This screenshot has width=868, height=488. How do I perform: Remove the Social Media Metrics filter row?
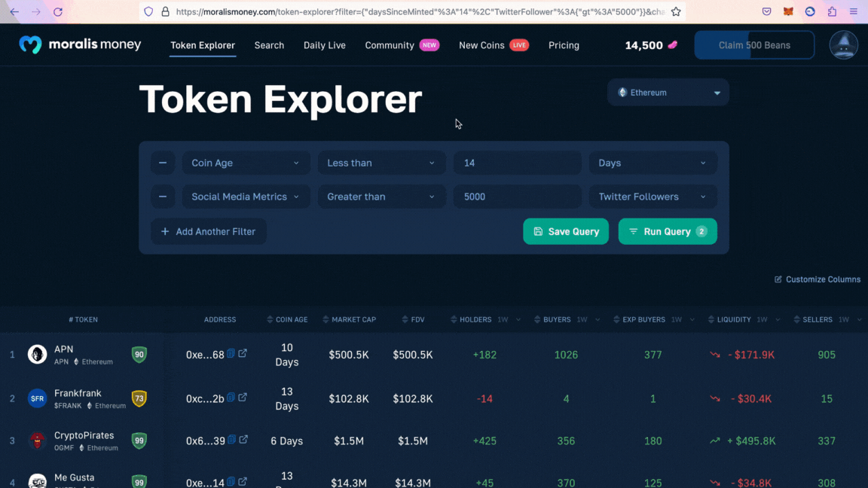coord(163,197)
